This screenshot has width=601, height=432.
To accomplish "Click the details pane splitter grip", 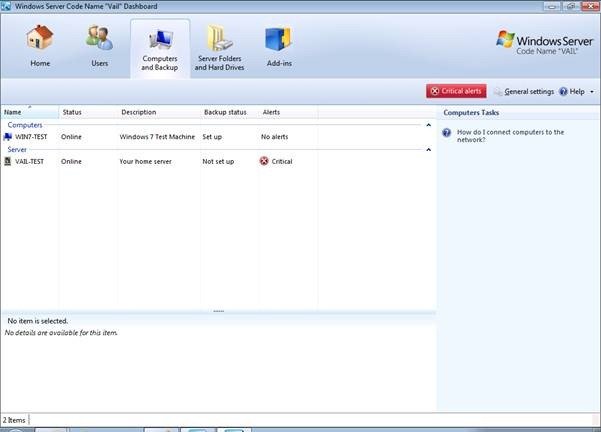I will (x=218, y=311).
